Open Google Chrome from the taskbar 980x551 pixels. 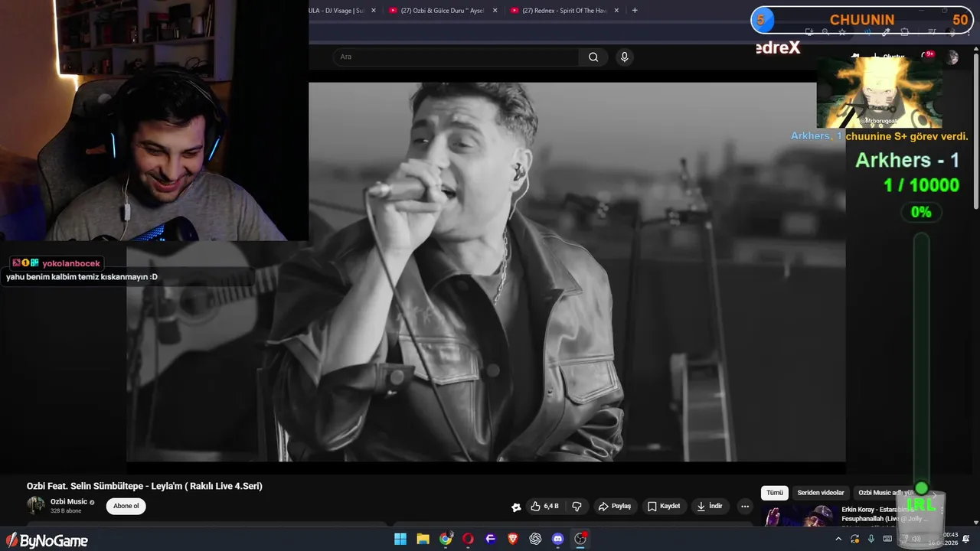click(446, 539)
